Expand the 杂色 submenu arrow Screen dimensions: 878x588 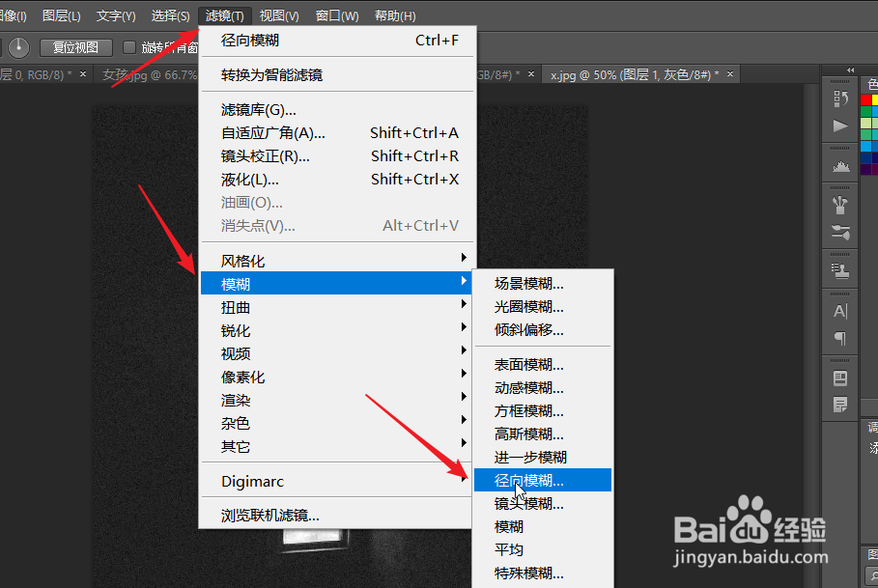point(464,420)
